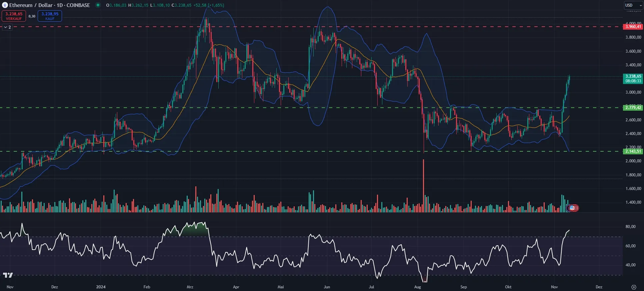Click the 1.400,00 price scale label
The width and height of the screenshot is (644, 291).
(633, 202)
